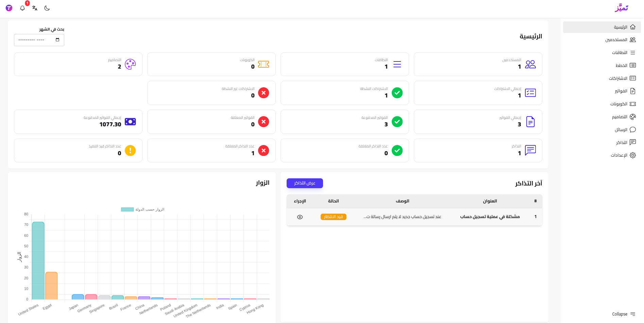Click the إجمالي الفواتير المدفوعة money icon

[130, 122]
